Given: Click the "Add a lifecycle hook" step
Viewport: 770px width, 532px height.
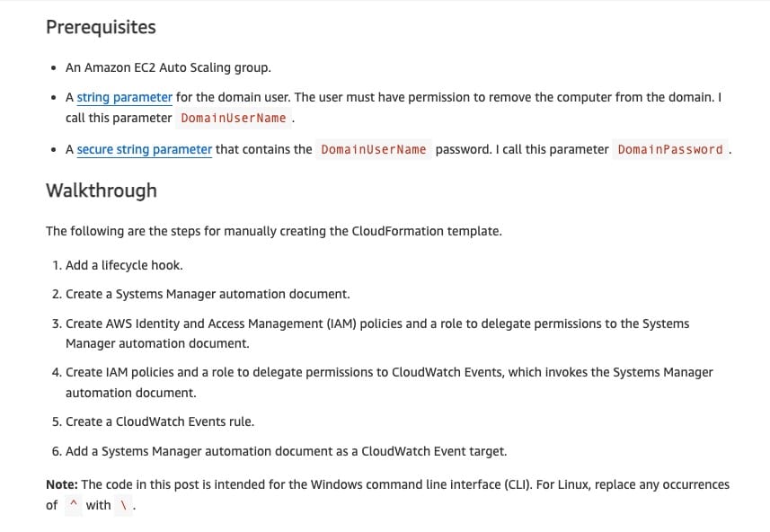Looking at the screenshot, I should coord(124,265).
